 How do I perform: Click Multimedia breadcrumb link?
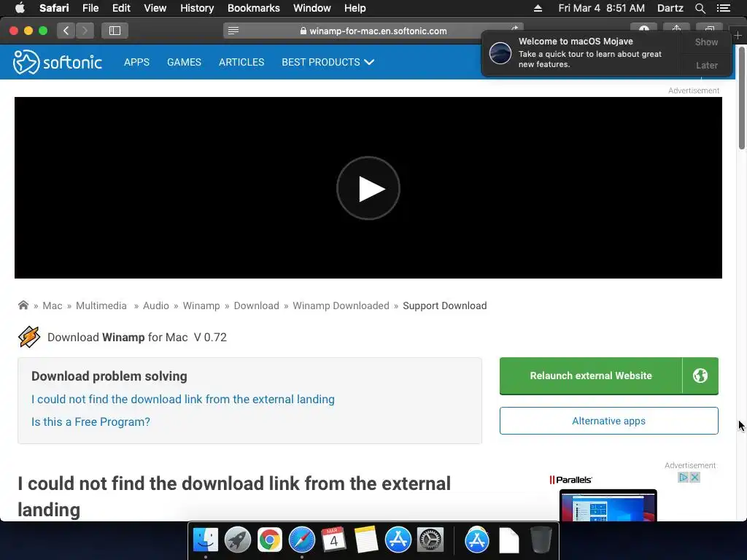click(101, 306)
